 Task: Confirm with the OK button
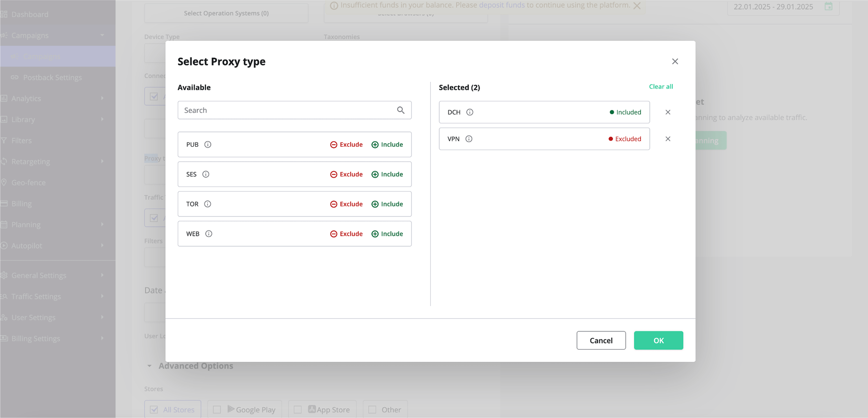pos(658,340)
